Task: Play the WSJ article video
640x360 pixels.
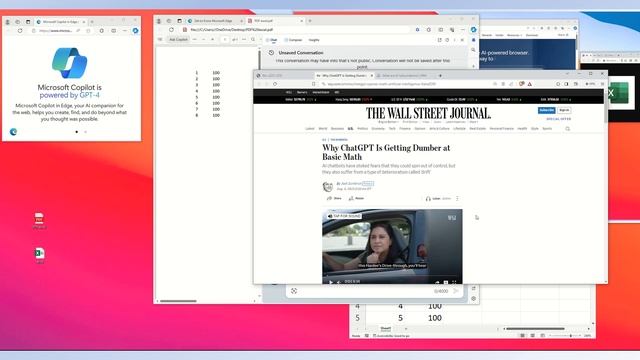Action: click(x=331, y=282)
